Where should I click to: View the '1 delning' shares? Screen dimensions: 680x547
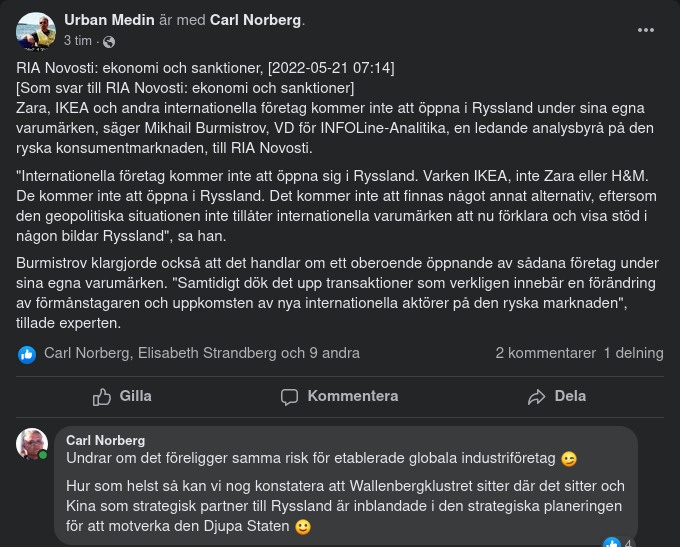pyautogui.click(x=633, y=353)
